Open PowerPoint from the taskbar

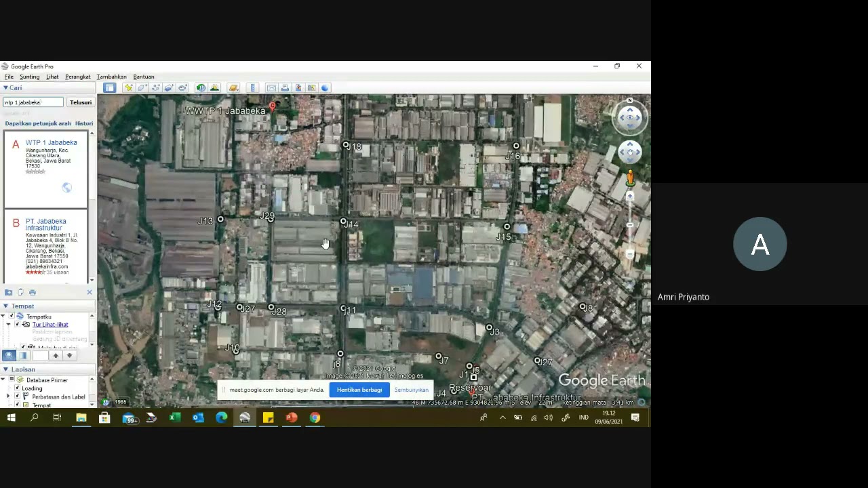(x=292, y=418)
